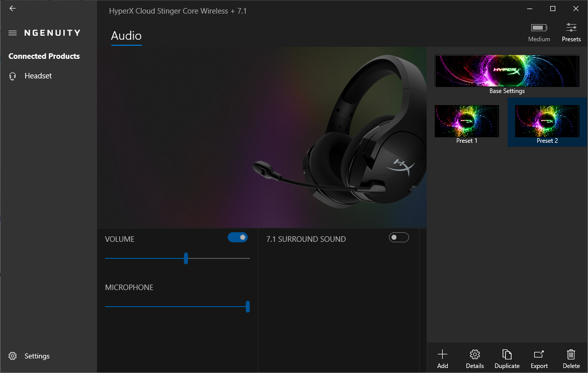Click the HyperX Cloud Stinger Core Wireless title

click(x=178, y=11)
